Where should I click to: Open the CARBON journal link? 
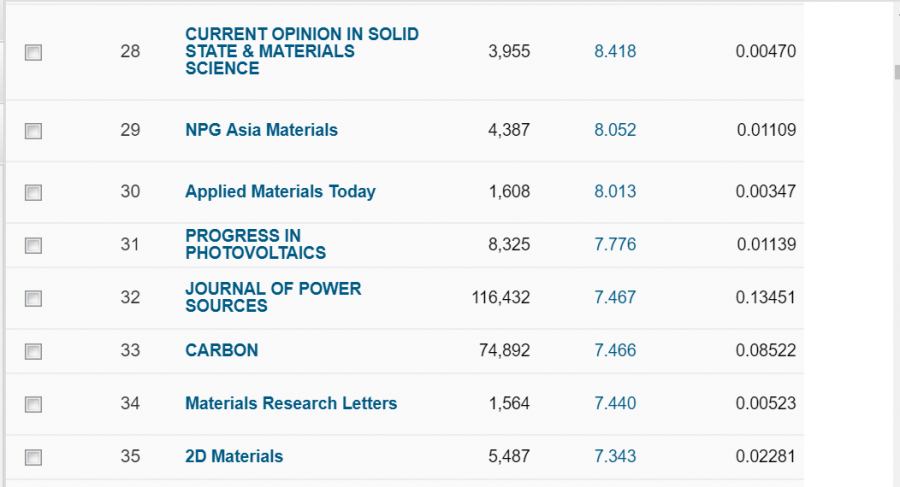click(x=221, y=350)
